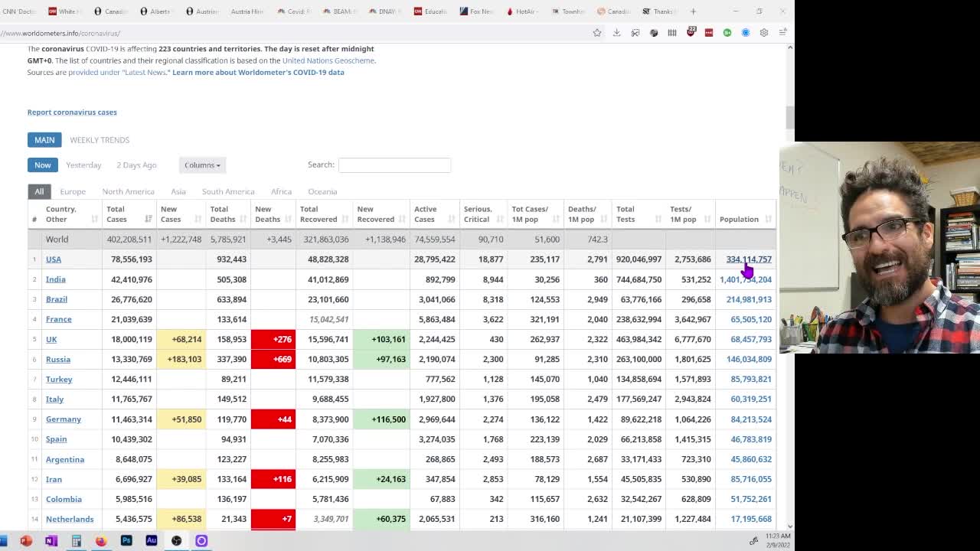Viewport: 980px width, 551px height.
Task: Open the Germany country link
Action: click(x=64, y=419)
